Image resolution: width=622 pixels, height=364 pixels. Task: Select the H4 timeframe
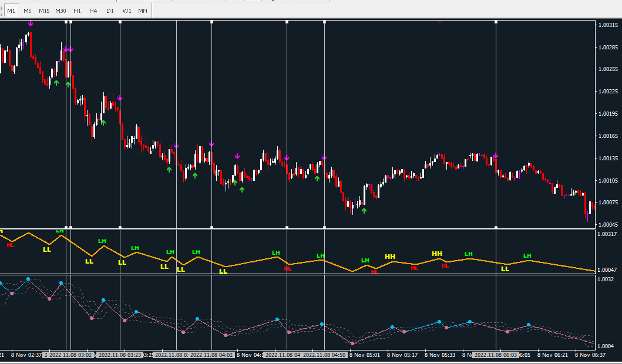point(93,11)
